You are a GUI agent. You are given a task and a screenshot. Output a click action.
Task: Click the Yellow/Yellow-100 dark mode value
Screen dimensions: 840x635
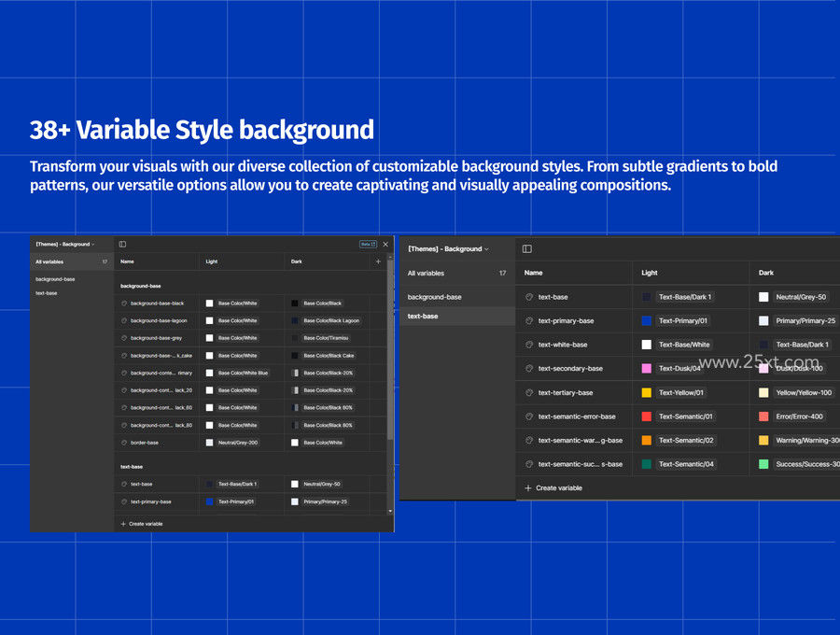coord(804,392)
